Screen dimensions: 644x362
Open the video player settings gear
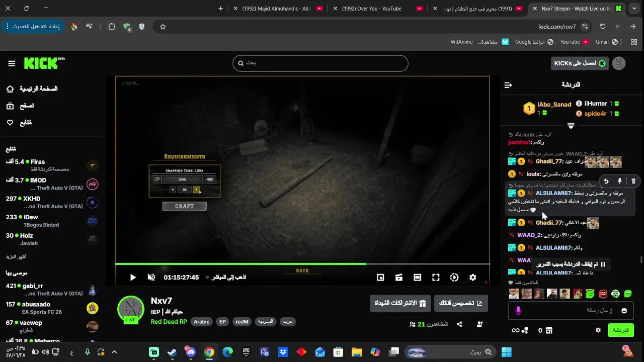point(472,278)
